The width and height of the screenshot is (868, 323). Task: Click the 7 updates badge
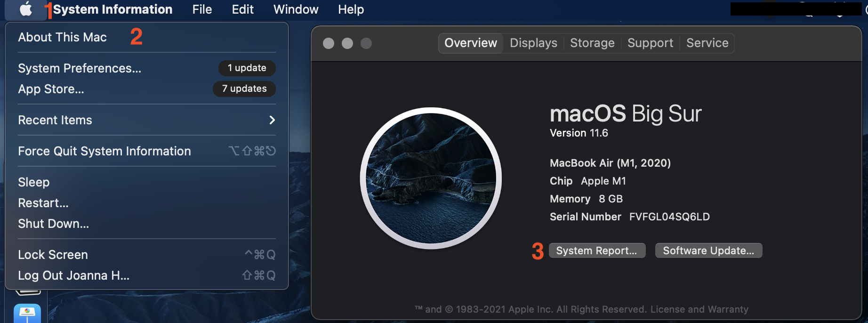pyautogui.click(x=244, y=89)
